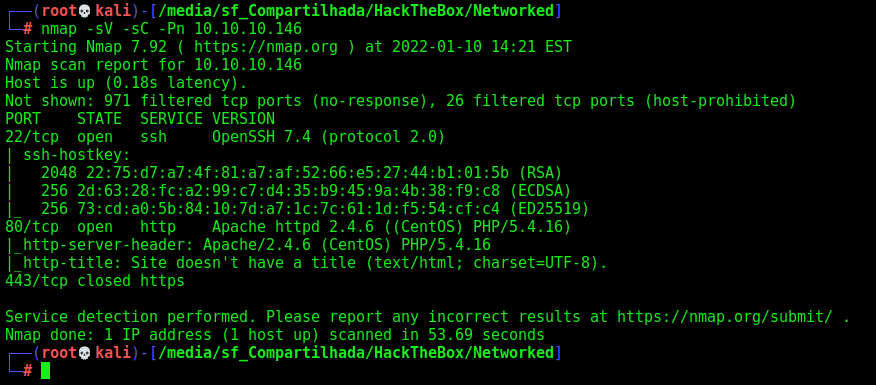Click the red # symbol on the bottom prompt
This screenshot has height=385, width=876.
[x=27, y=370]
